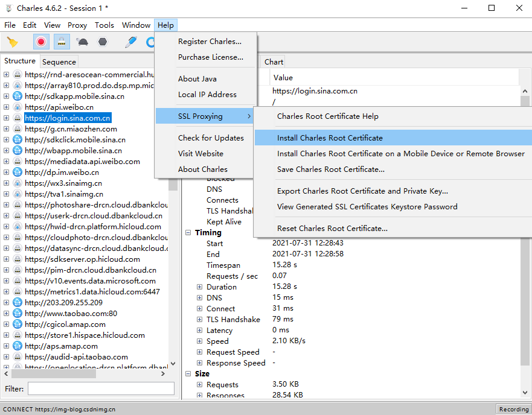Viewport: 532px width, 415px height.
Task: Select Export Charles Root Certificate and Private Key
Action: [x=394, y=191]
